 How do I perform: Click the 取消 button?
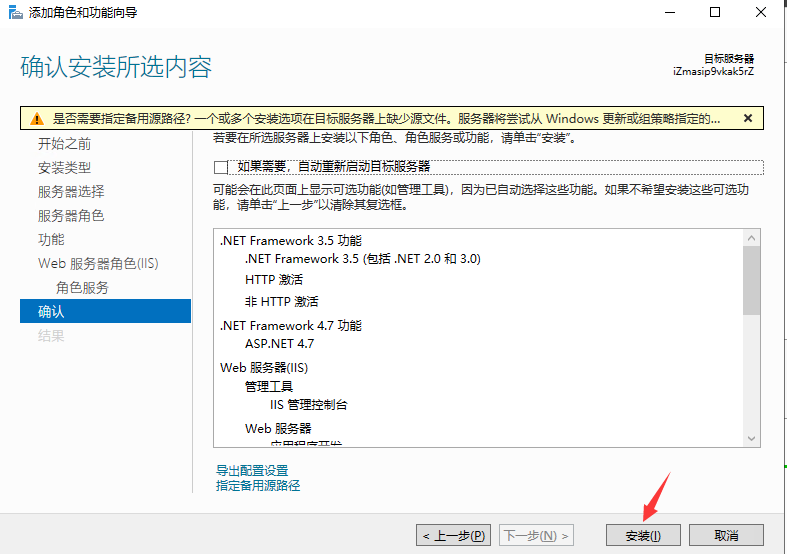coord(726,535)
